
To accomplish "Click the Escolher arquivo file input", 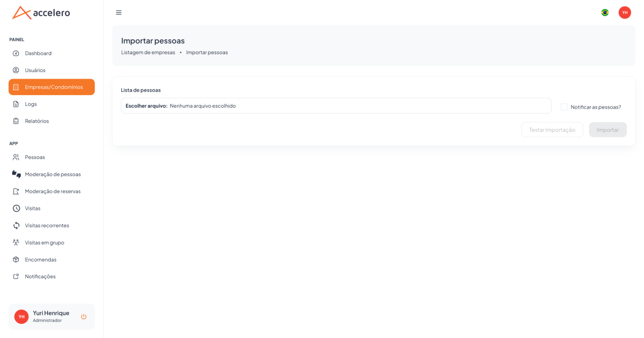I will tap(336, 106).
